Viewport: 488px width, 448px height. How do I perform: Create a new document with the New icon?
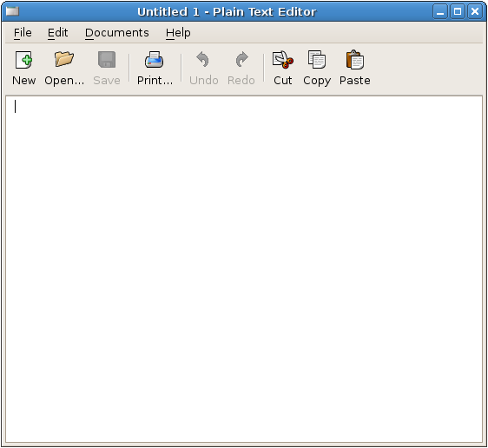pos(24,60)
